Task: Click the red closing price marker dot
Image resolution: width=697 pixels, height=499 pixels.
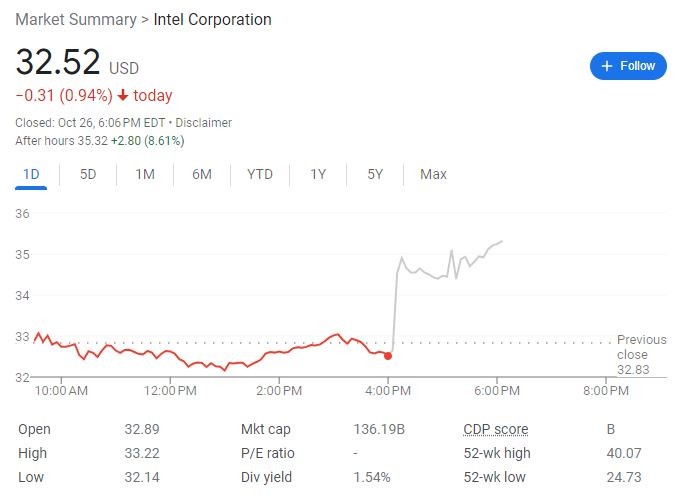Action: 388,355
